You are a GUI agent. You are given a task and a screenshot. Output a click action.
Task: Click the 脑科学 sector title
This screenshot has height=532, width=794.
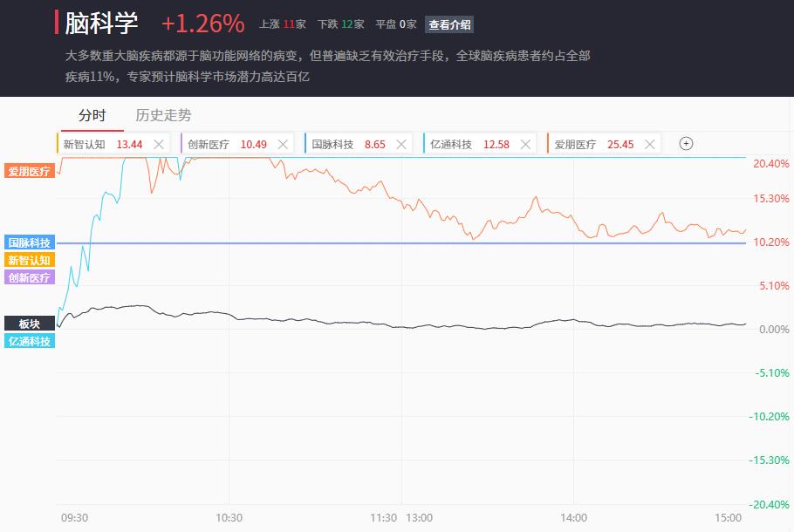click(101, 24)
